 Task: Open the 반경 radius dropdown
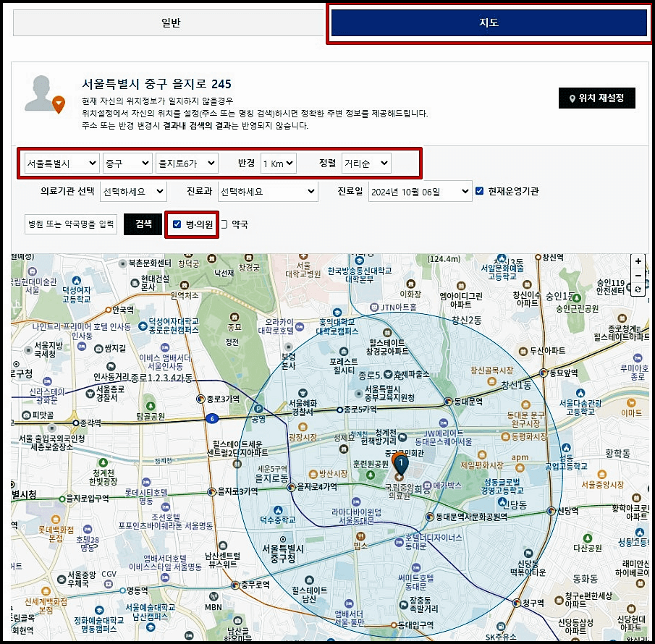point(278,163)
